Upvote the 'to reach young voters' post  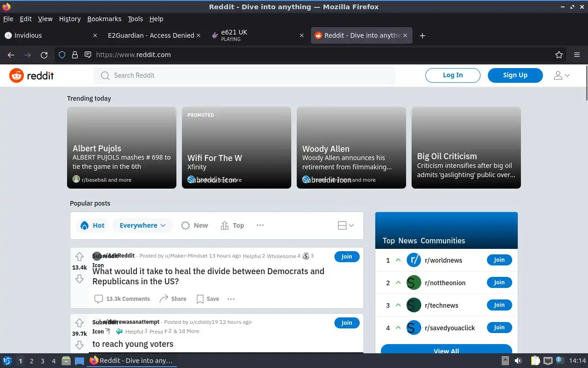79,323
